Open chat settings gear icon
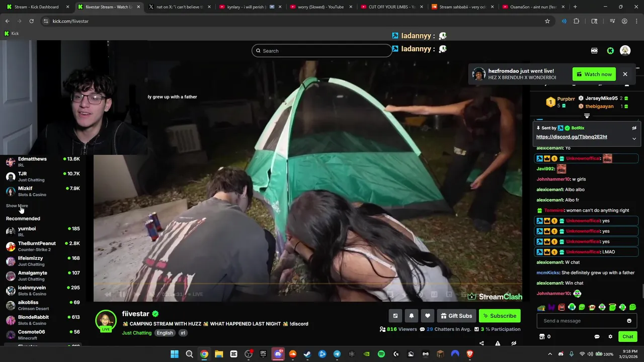The image size is (644, 362). (610, 336)
